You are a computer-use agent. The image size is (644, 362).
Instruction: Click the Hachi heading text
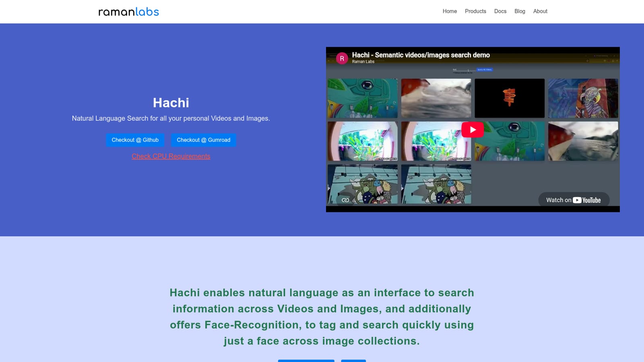(171, 103)
